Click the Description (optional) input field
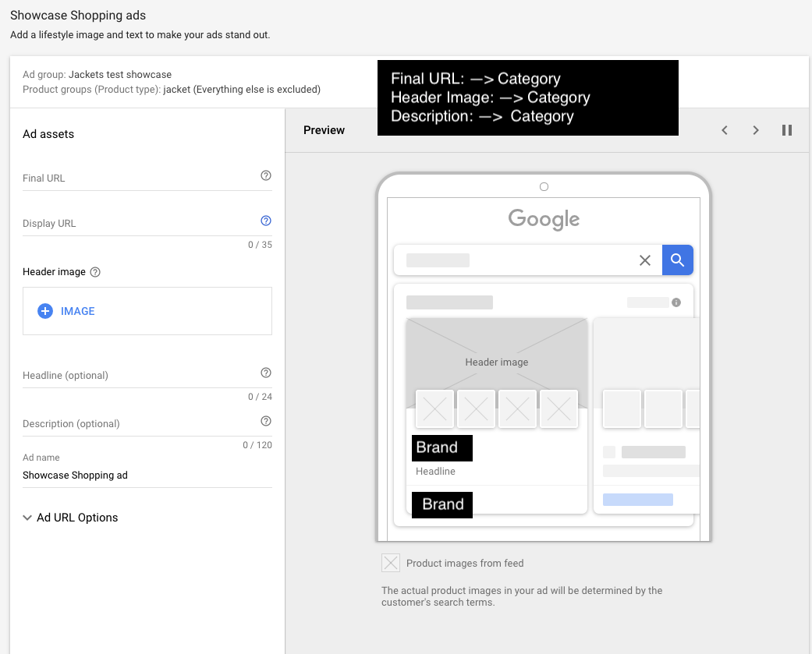 tap(147, 424)
